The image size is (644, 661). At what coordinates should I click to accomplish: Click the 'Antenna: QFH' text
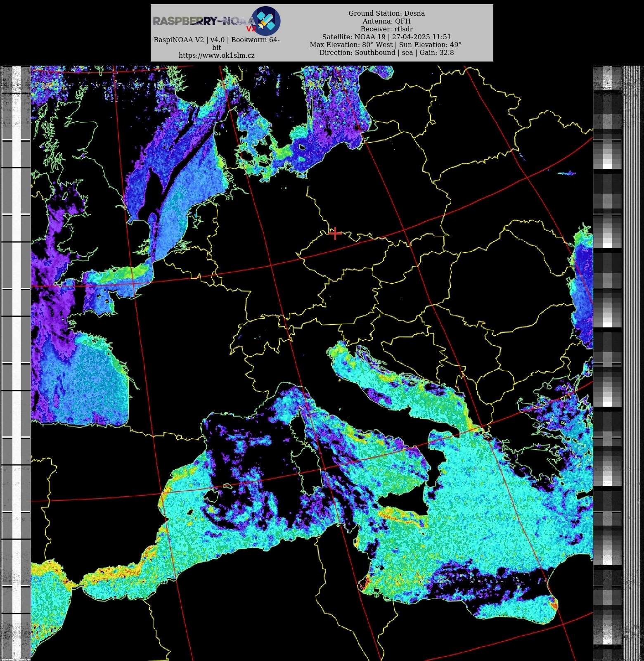(386, 21)
